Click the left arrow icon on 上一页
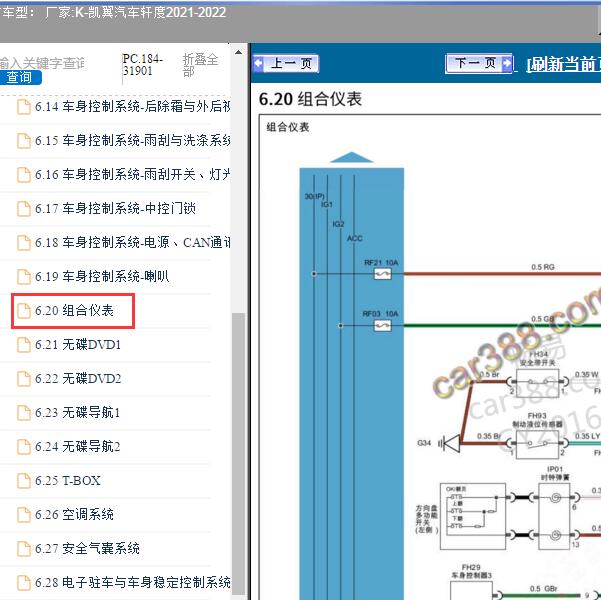Viewport: 601px width, 600px height. [x=259, y=63]
